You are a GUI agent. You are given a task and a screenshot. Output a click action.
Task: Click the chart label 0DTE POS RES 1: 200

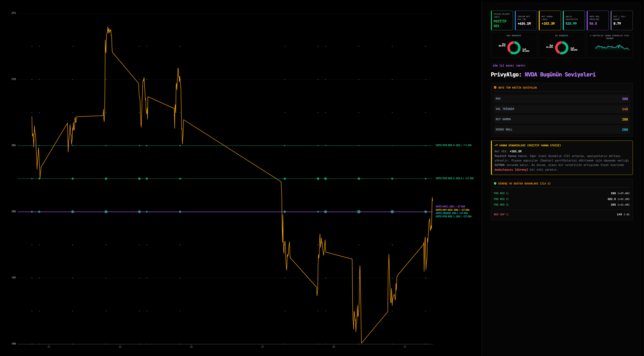[x=453, y=216]
